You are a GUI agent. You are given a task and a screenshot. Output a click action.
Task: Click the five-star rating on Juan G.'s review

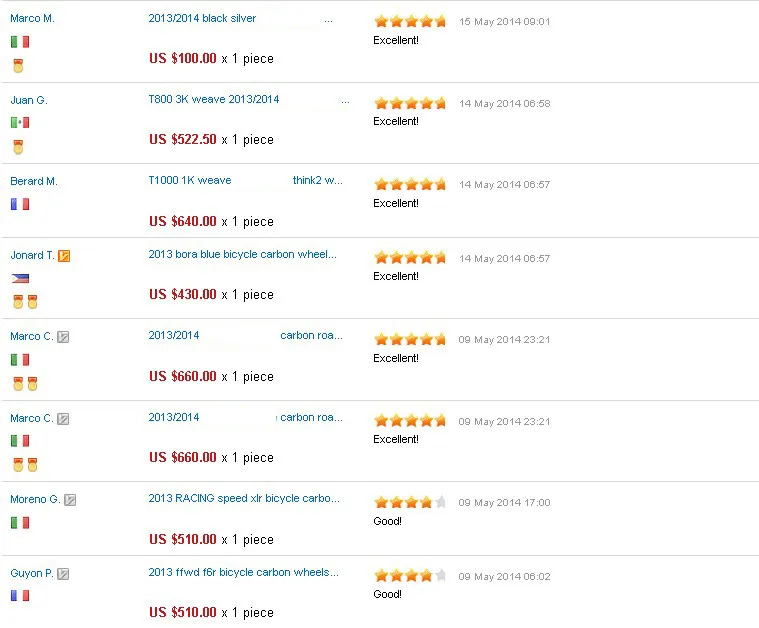coord(410,103)
